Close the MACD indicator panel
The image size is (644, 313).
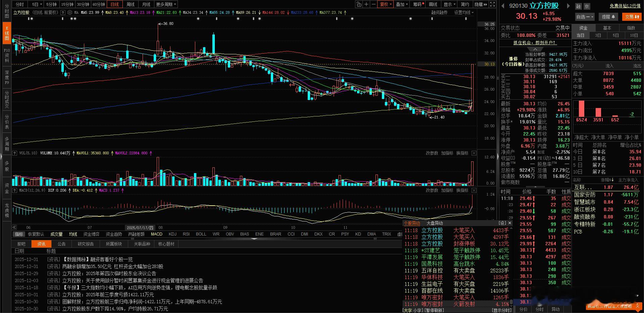click(474, 190)
